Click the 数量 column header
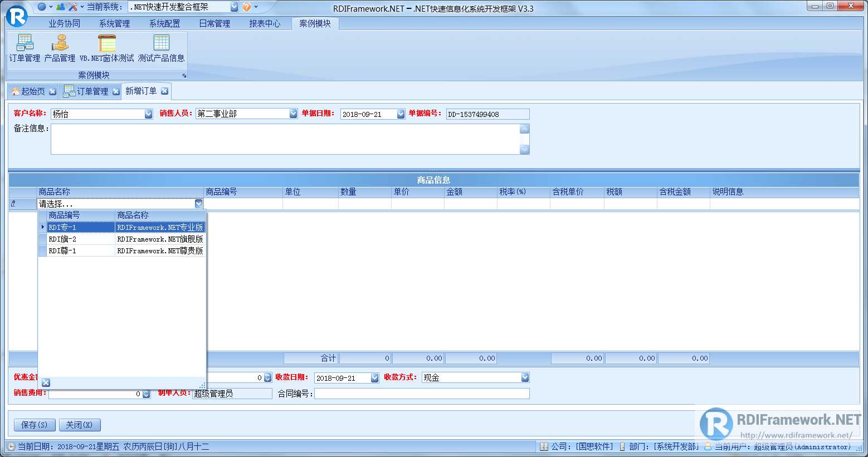The height and width of the screenshot is (457, 868). (365, 191)
